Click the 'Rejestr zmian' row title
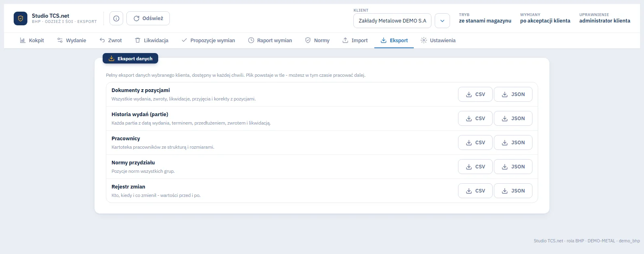 coord(128,187)
